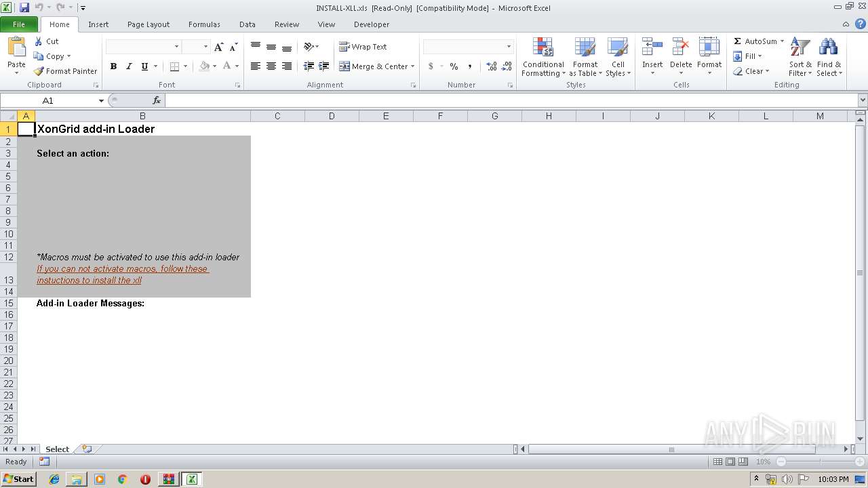
Task: Click the Paste icon
Action: click(x=16, y=47)
